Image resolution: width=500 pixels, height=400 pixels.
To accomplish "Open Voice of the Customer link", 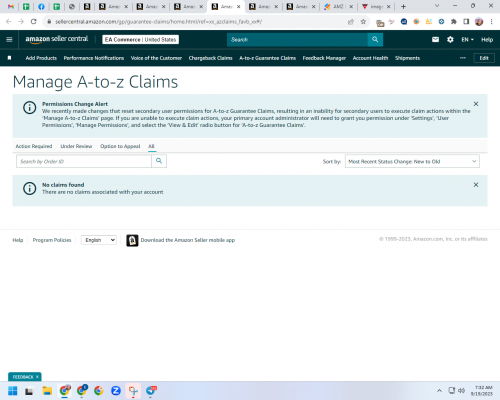I will click(x=156, y=58).
